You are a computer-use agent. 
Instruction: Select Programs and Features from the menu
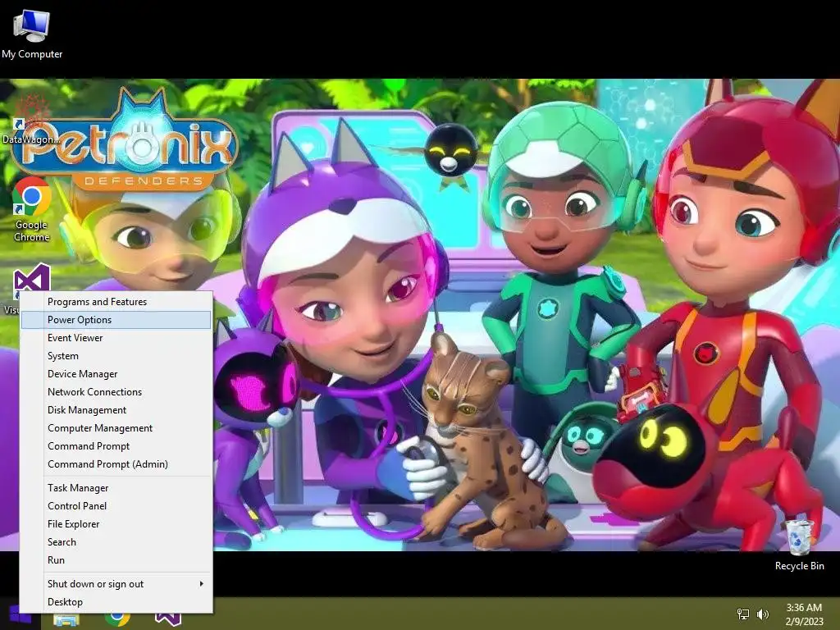116,302
